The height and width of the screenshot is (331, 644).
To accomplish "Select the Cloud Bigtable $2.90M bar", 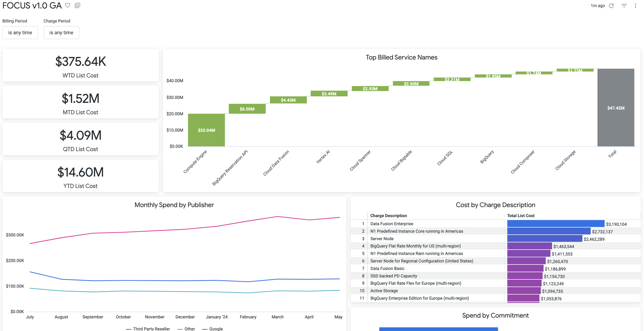I will click(x=411, y=83).
